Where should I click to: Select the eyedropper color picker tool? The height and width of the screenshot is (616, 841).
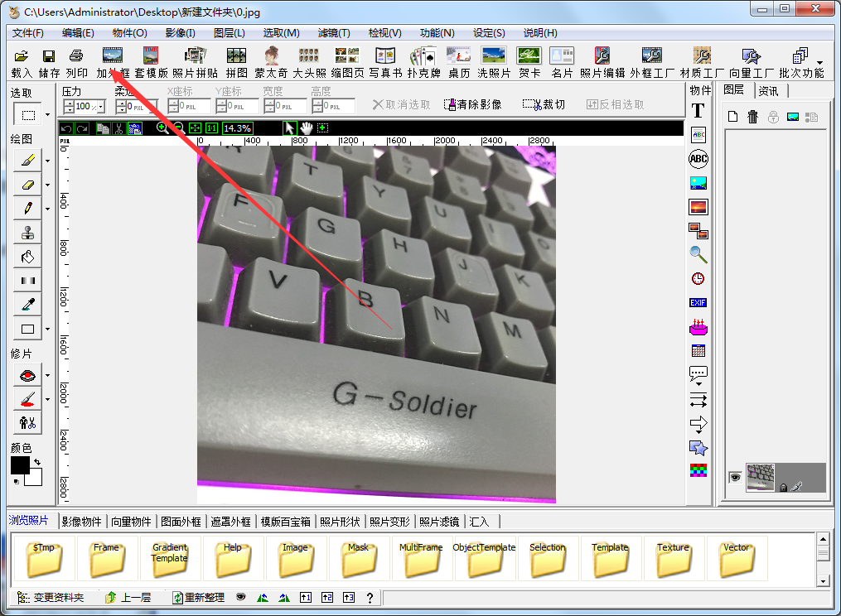pos(27,305)
